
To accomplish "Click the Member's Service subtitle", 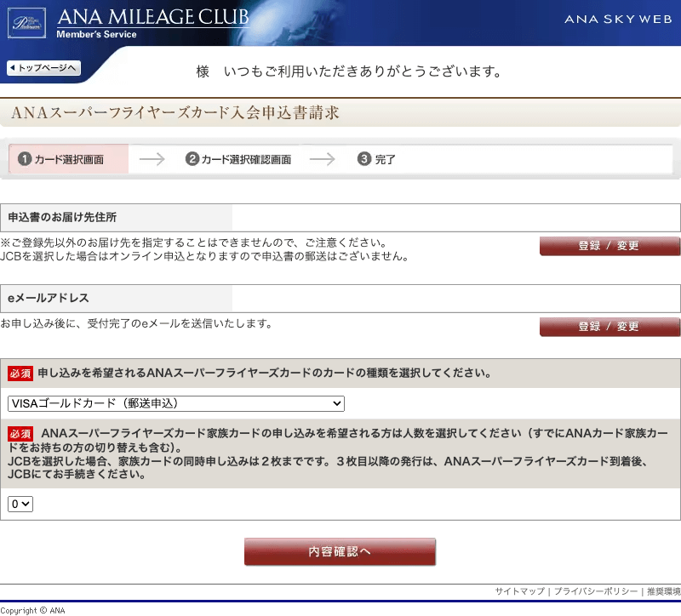I will click(96, 34).
